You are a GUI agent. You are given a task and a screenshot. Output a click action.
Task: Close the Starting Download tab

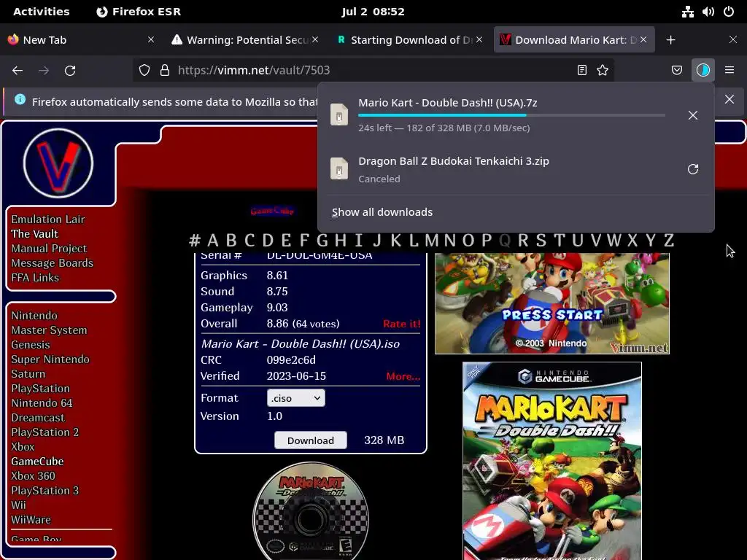479,39
